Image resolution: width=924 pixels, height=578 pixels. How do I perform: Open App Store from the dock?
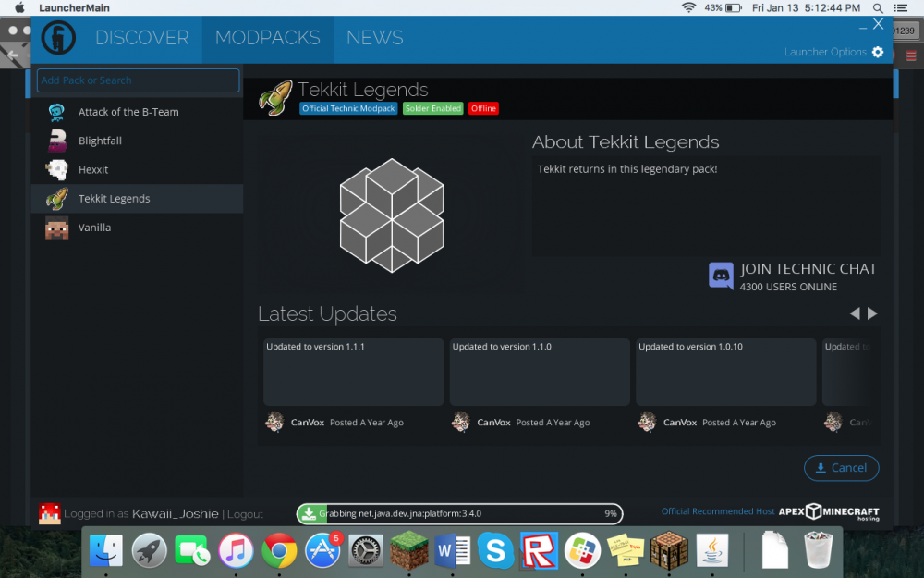pos(322,550)
